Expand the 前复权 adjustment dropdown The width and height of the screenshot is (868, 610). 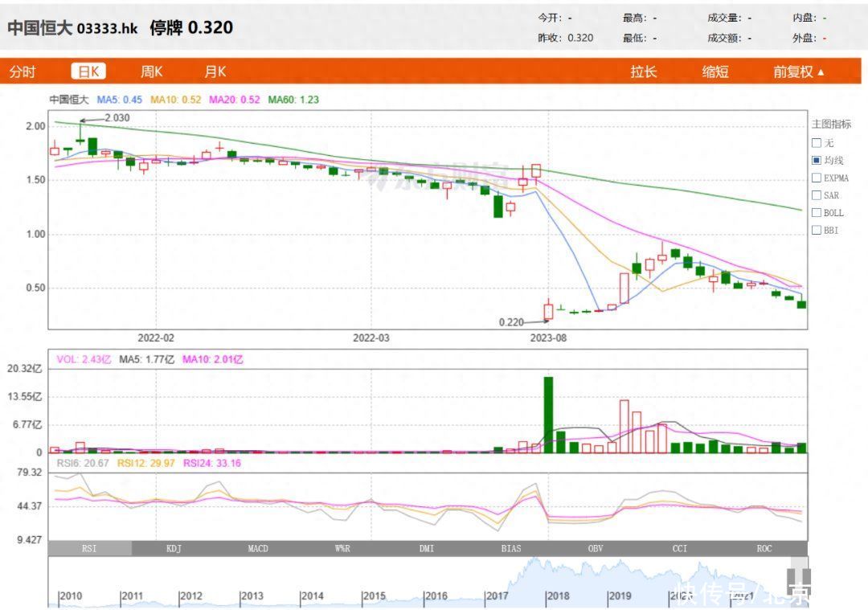point(799,72)
